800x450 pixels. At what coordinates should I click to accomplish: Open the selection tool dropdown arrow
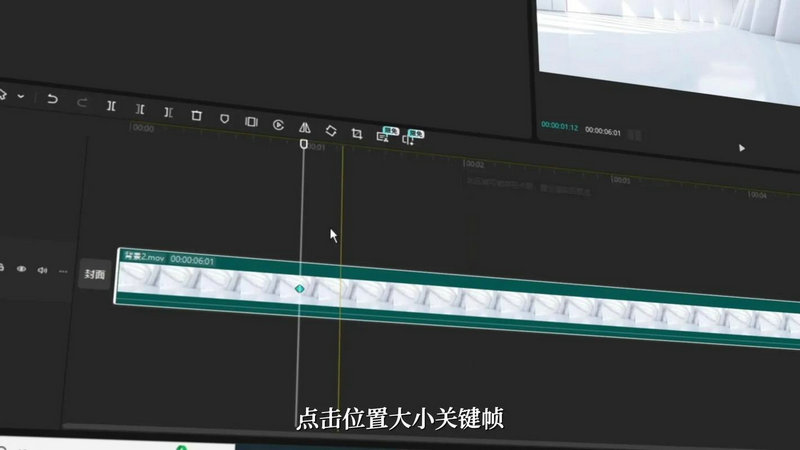tap(21, 96)
